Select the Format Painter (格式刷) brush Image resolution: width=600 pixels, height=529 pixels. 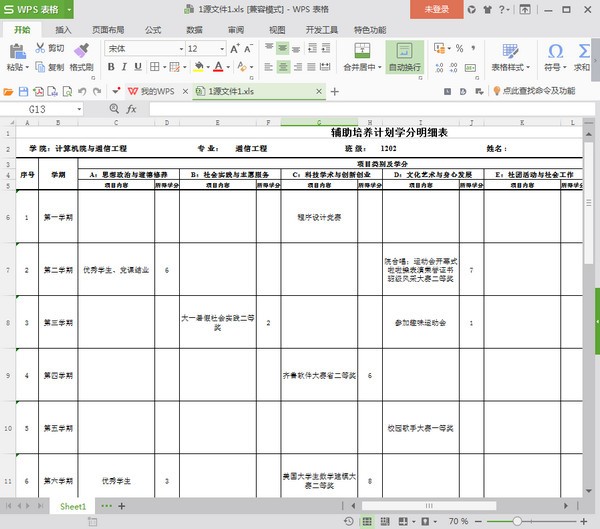click(x=82, y=51)
